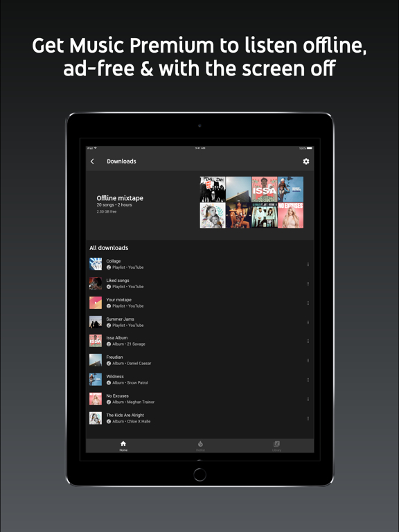
Task: Open more options for Summer Jams
Action: [x=308, y=322]
